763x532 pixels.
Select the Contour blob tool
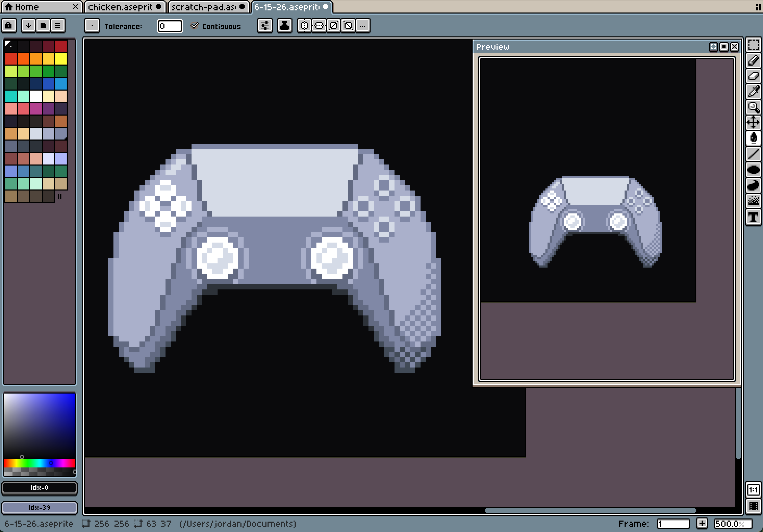[x=753, y=185]
